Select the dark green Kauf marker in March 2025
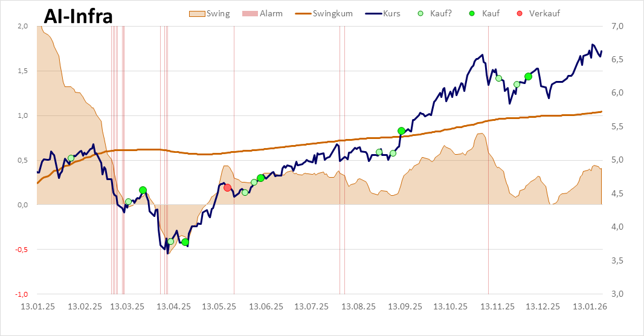Viewport: 644px width, 336px height. pyautogui.click(x=143, y=190)
